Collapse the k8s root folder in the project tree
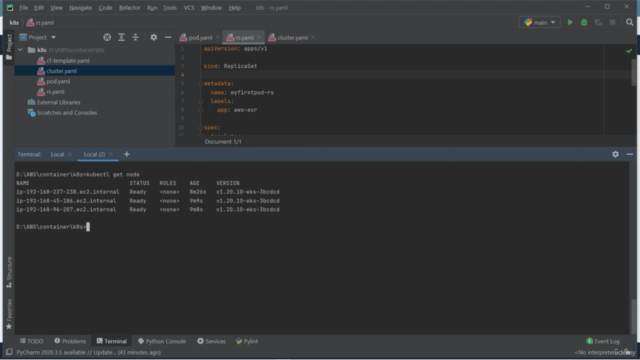The width and height of the screenshot is (640, 360). click(20, 50)
